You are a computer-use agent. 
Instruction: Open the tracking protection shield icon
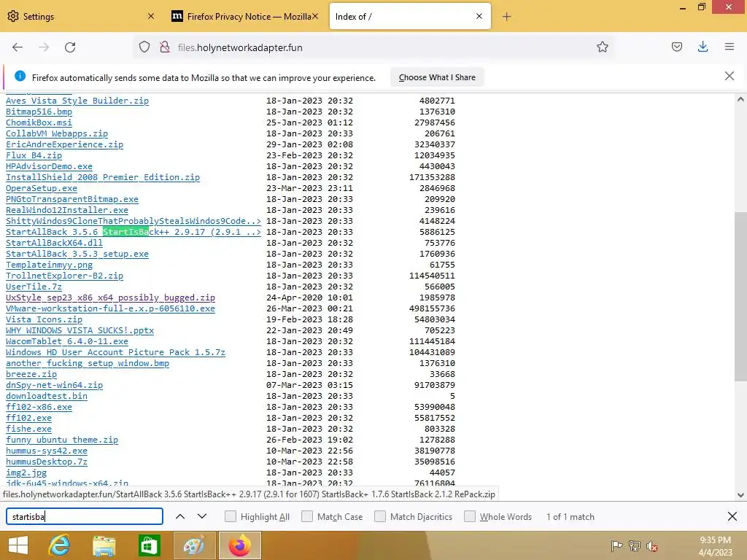144,47
